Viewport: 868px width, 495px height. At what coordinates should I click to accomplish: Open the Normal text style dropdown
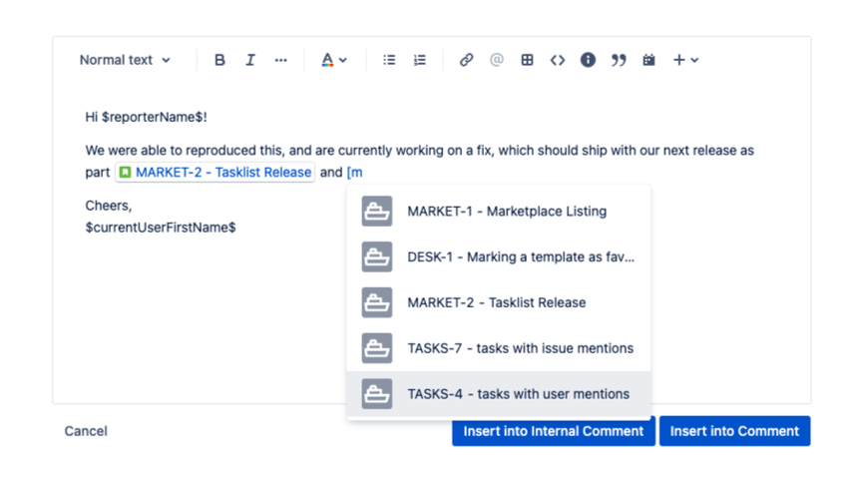point(125,60)
